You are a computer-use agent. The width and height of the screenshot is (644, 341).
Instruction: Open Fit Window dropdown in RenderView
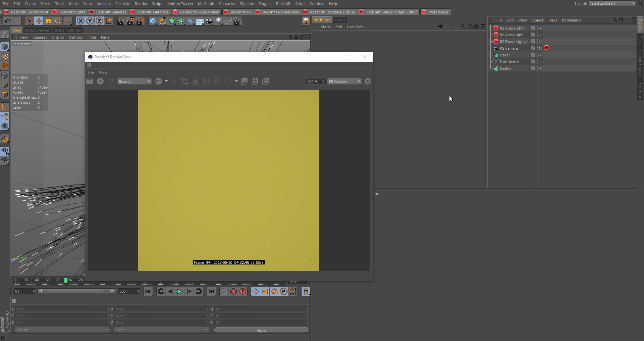[x=344, y=82]
